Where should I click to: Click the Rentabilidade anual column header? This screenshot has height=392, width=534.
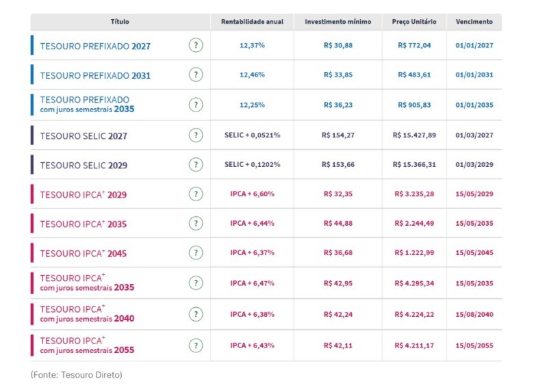coord(252,22)
